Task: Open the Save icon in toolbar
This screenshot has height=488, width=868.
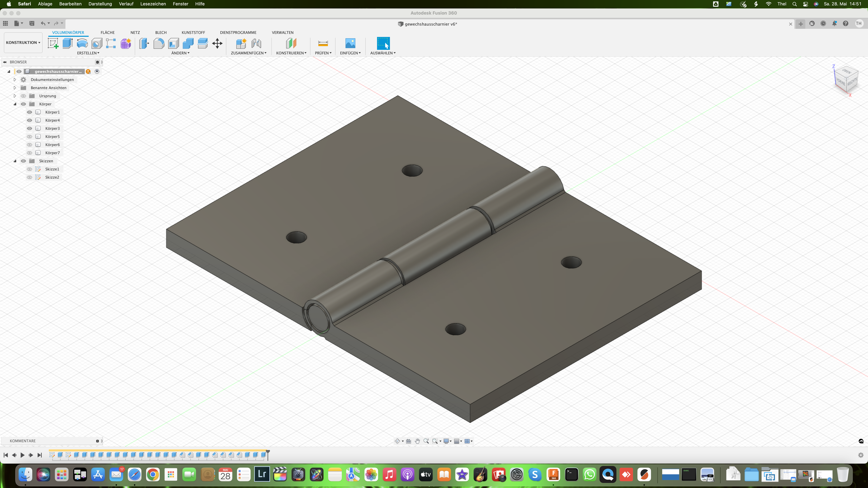Action: tap(32, 23)
